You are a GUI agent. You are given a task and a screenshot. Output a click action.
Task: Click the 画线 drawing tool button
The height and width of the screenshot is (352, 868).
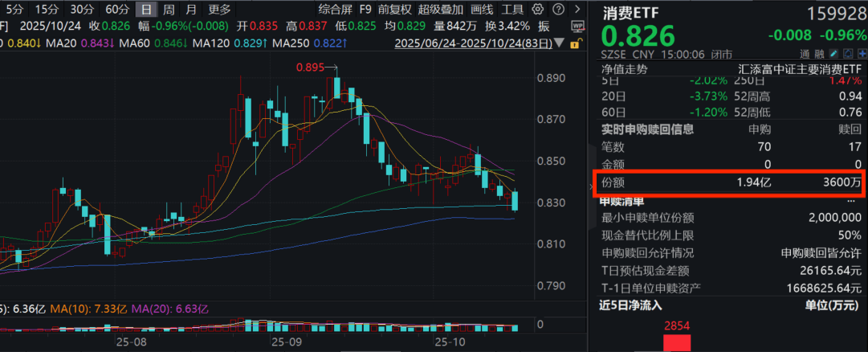(482, 10)
